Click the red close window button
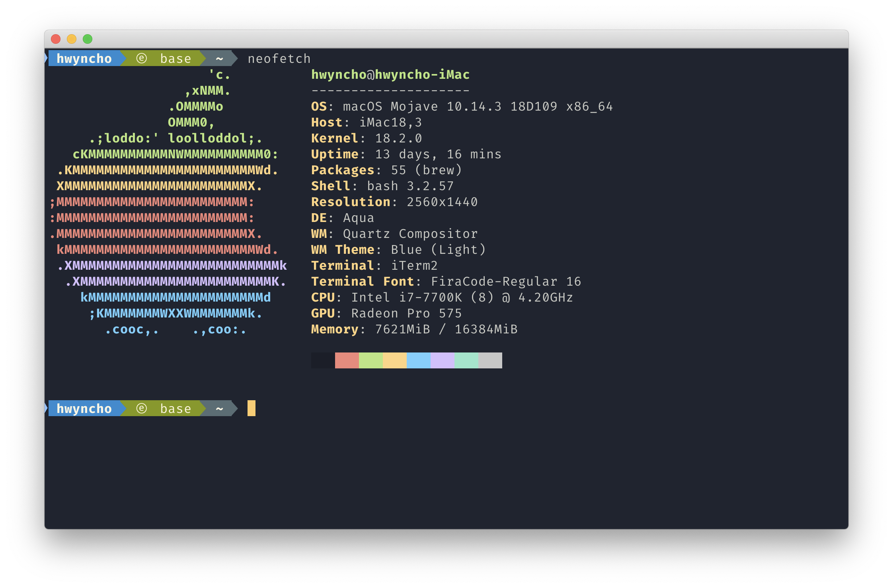The image size is (893, 588). point(56,39)
